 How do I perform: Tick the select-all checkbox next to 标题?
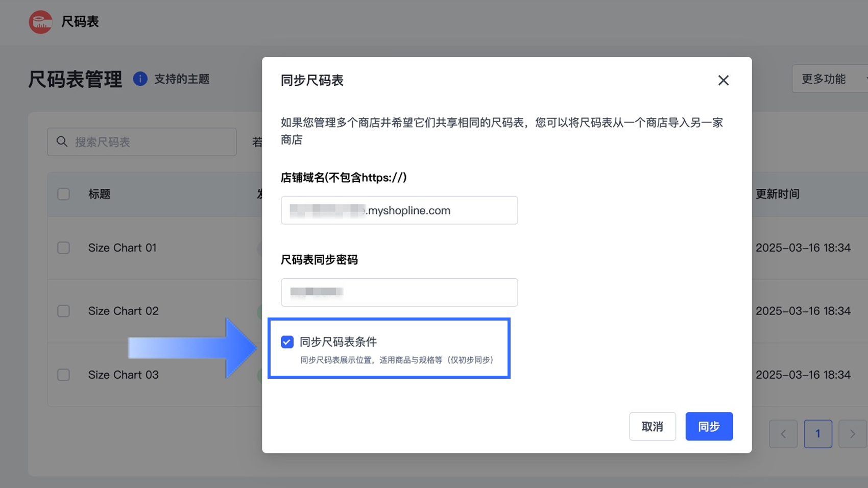[63, 194]
